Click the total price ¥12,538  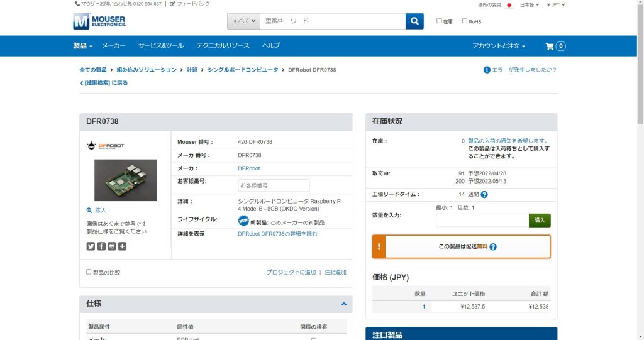pyautogui.click(x=538, y=307)
